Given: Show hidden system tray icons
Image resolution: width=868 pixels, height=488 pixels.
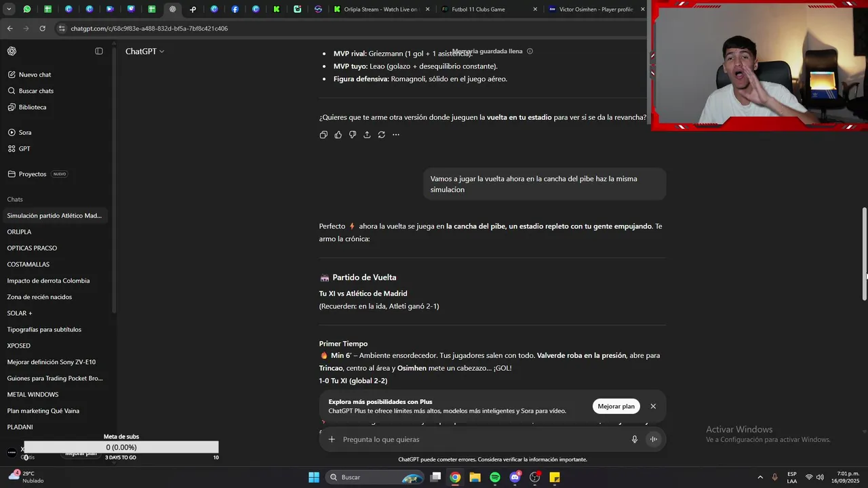Looking at the screenshot, I should [760, 477].
